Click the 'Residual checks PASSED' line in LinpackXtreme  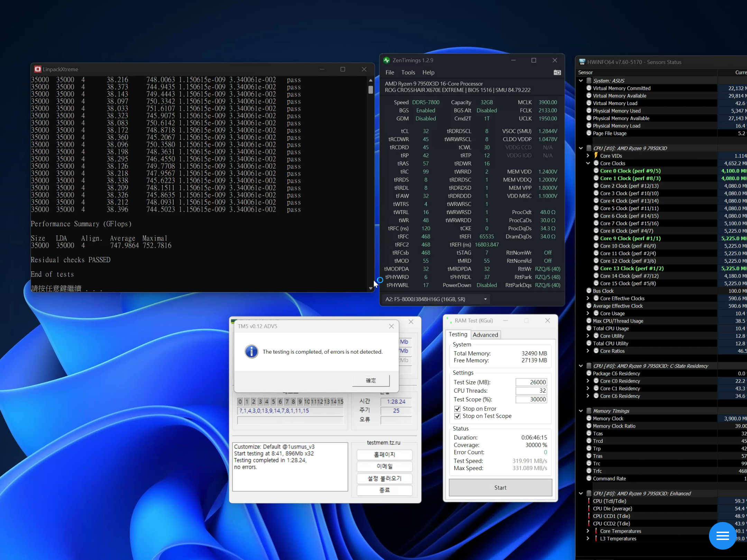click(x=71, y=260)
